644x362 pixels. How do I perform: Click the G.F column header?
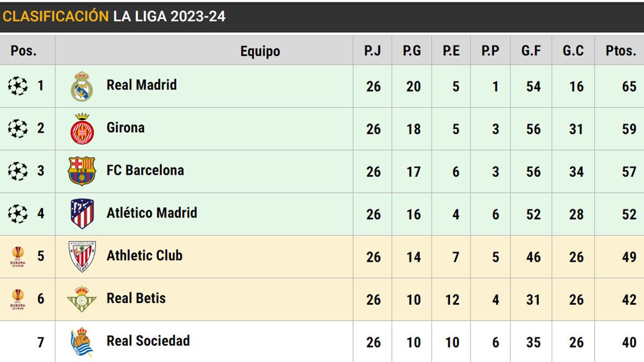click(531, 51)
